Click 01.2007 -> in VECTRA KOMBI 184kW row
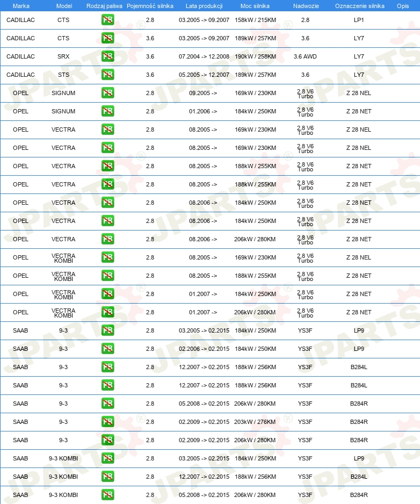This screenshot has height=504, width=420. tap(203, 294)
